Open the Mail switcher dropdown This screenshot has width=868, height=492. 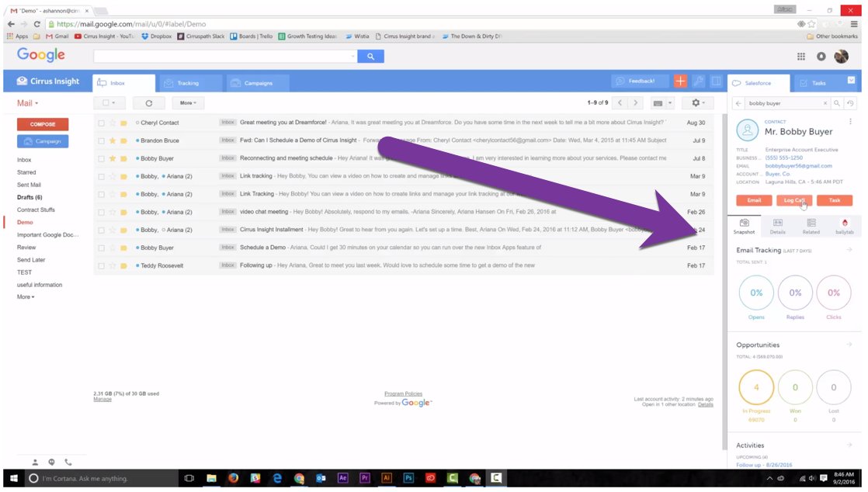pos(28,103)
